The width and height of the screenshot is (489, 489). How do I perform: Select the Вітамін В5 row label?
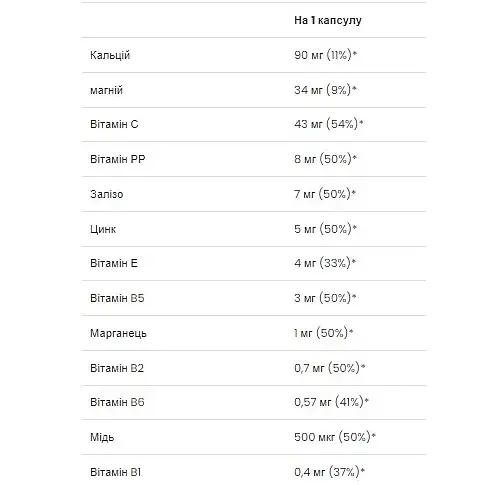coord(117,298)
